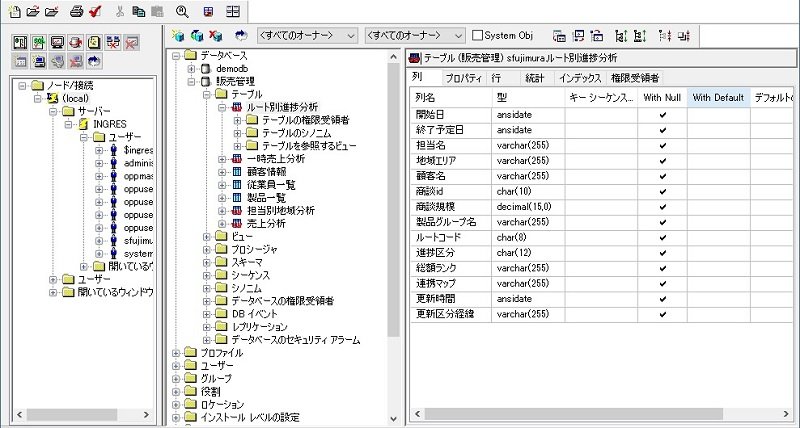Toggle With Null checkmark in 担当名 row
800x428 pixels.
tap(662, 145)
